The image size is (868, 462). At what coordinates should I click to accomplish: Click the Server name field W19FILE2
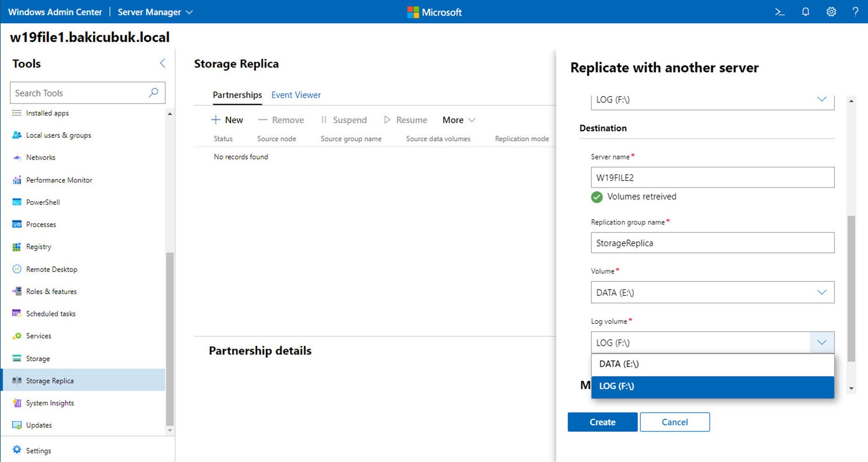click(x=712, y=177)
